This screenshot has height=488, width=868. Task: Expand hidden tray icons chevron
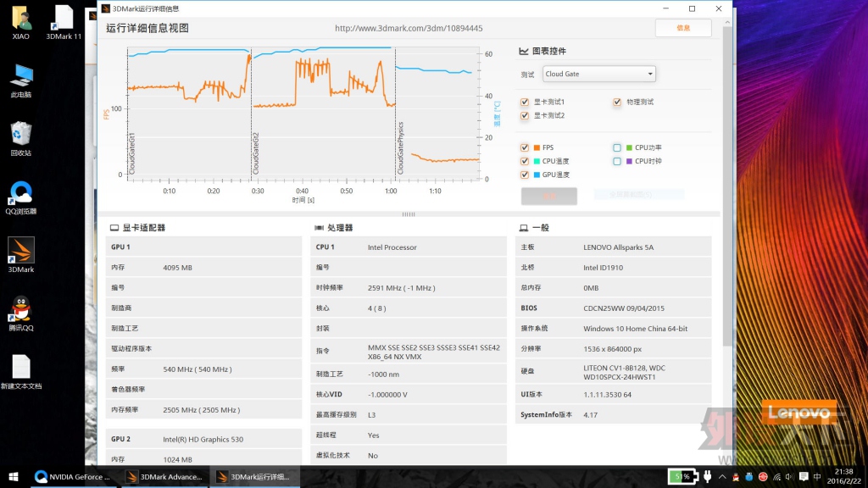pos(722,477)
